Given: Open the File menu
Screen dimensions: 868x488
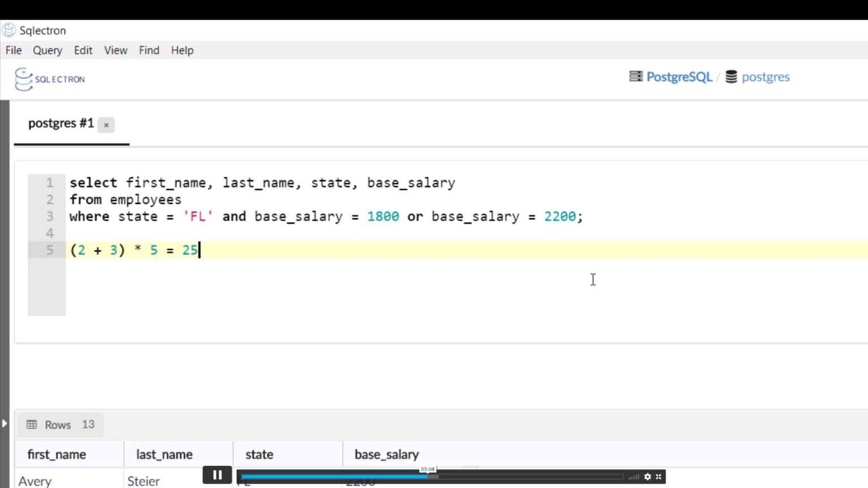Looking at the screenshot, I should pyautogui.click(x=14, y=50).
